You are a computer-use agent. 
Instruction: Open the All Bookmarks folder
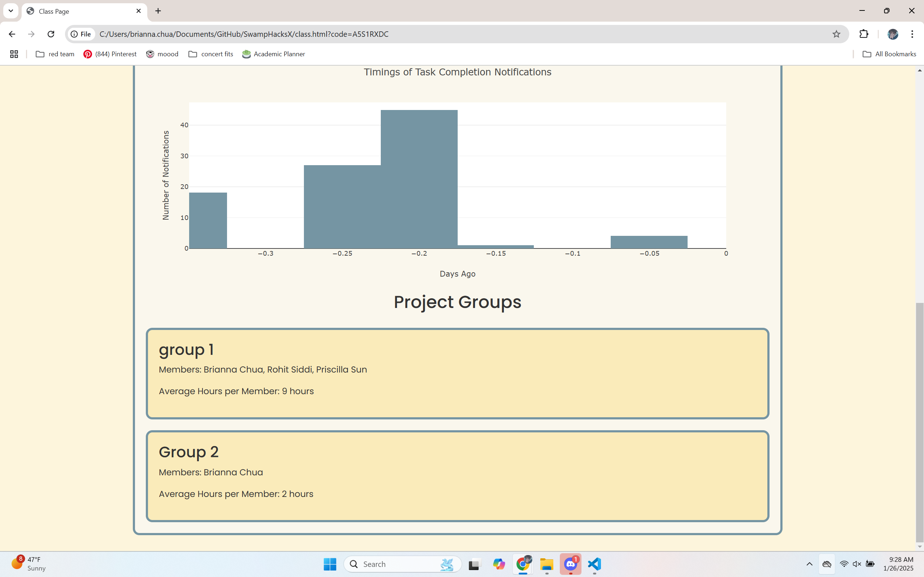pyautogui.click(x=889, y=54)
